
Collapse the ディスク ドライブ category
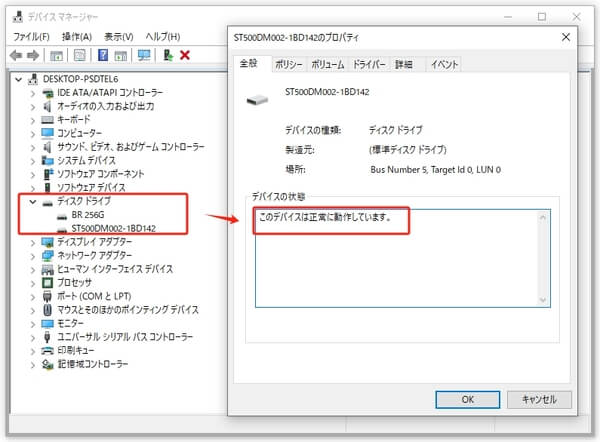[33, 201]
